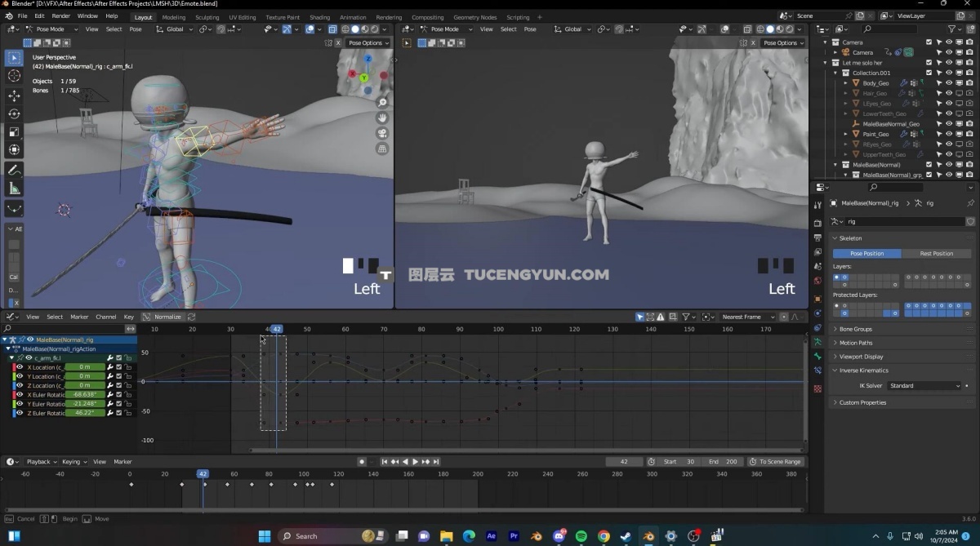The image size is (980, 546).
Task: Toggle lock on Y Euler Rotation channel
Action: [x=128, y=404]
